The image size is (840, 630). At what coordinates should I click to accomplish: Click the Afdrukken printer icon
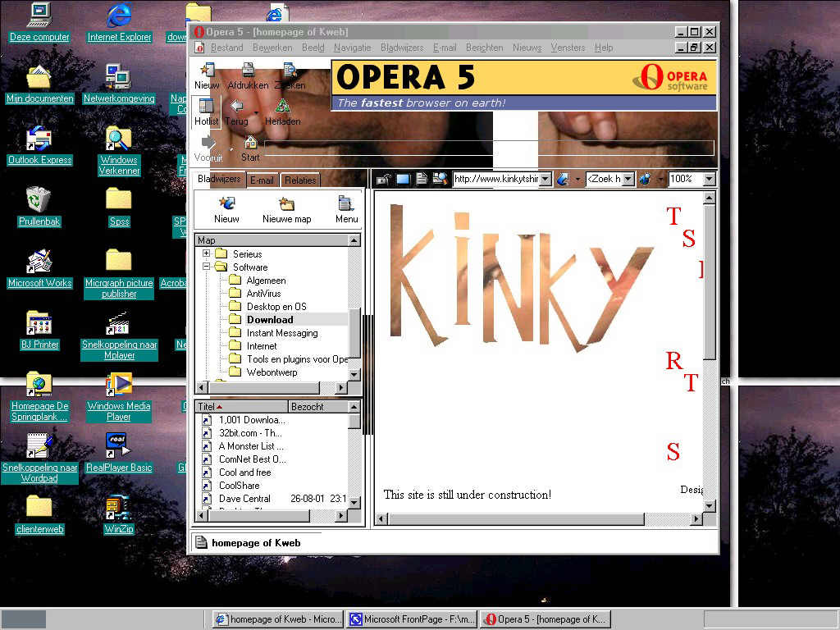coord(248,70)
